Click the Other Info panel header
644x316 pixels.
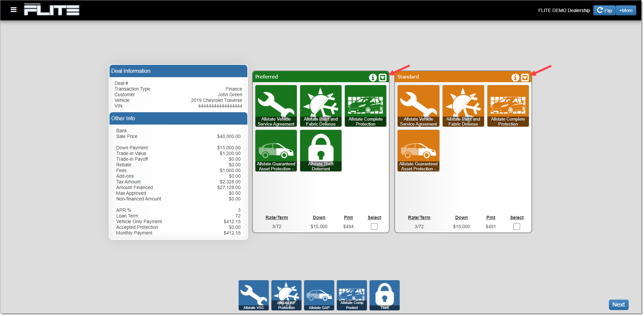tap(178, 119)
